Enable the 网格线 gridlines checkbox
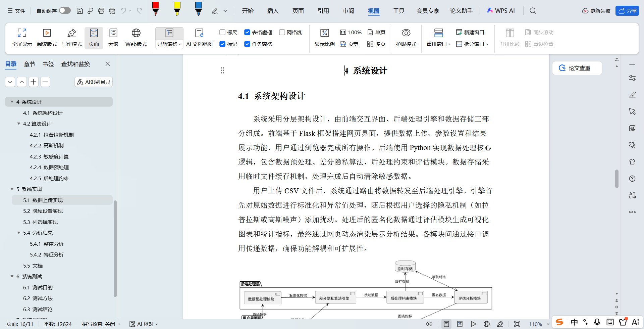The height and width of the screenshot is (329, 644). click(x=282, y=32)
